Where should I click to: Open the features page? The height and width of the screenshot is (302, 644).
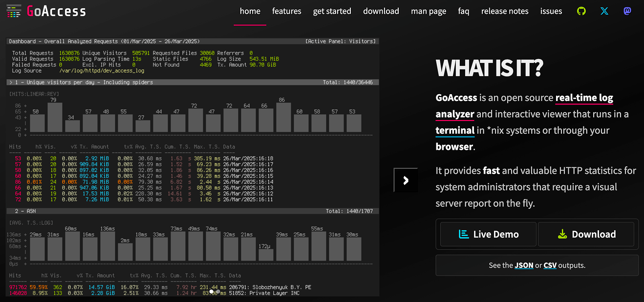click(287, 11)
